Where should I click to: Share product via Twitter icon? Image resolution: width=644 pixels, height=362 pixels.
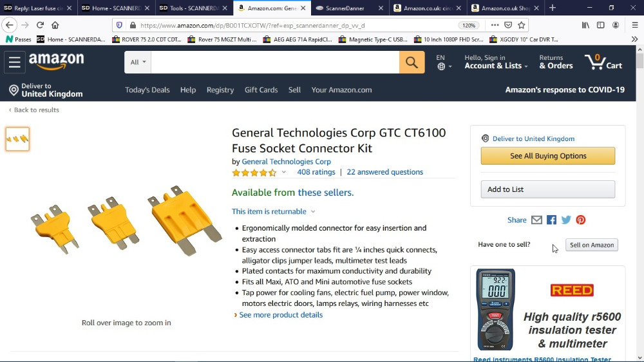[566, 220]
